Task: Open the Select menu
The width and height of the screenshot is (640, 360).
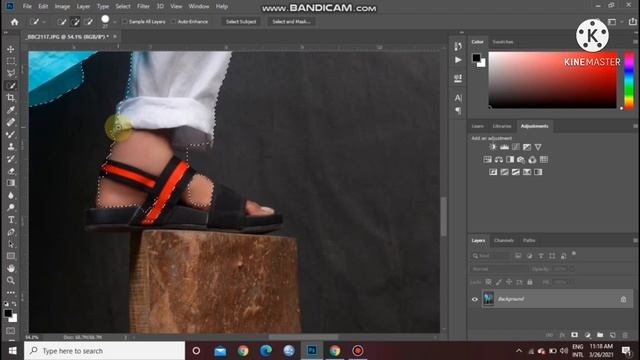Action: [x=122, y=7]
